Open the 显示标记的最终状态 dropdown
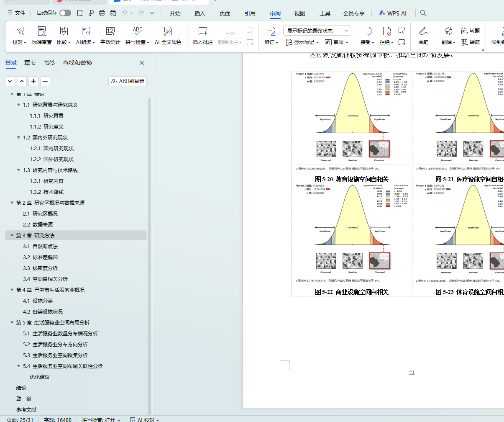Viewport: 504px width, 422px height. point(317,31)
